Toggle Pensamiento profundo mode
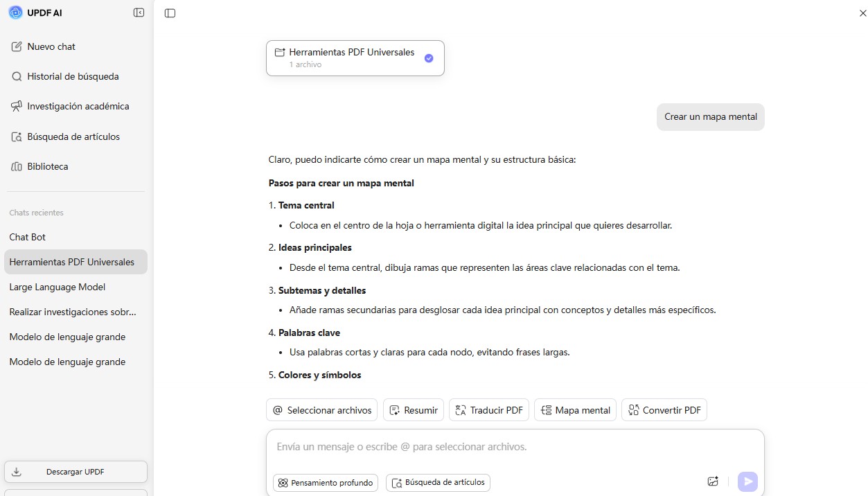 coord(326,483)
